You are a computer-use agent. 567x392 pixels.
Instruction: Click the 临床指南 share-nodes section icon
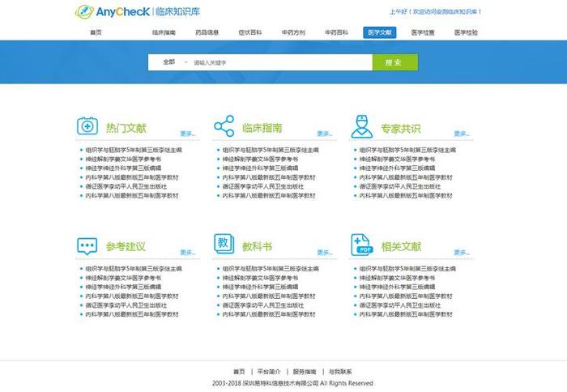point(224,126)
